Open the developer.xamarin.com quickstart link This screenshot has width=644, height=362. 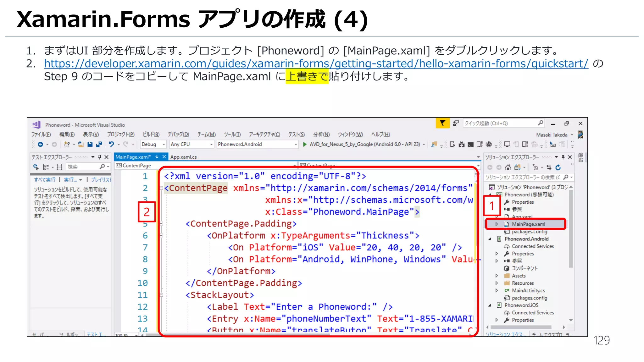tap(316, 64)
